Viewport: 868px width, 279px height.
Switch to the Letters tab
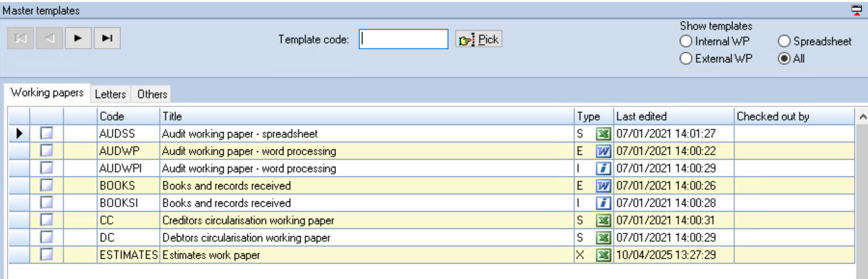coord(111,94)
